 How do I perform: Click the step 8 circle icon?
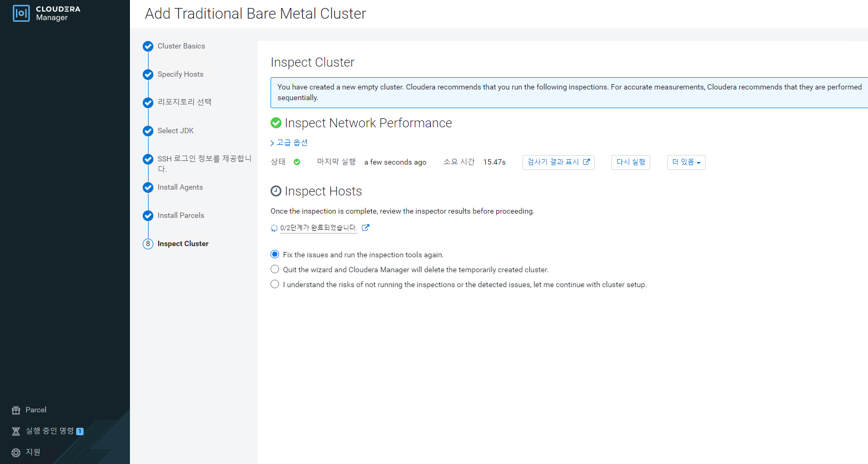click(x=148, y=244)
